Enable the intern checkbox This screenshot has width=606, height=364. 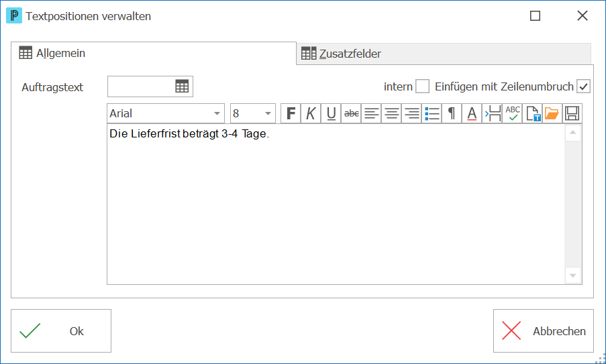click(422, 86)
